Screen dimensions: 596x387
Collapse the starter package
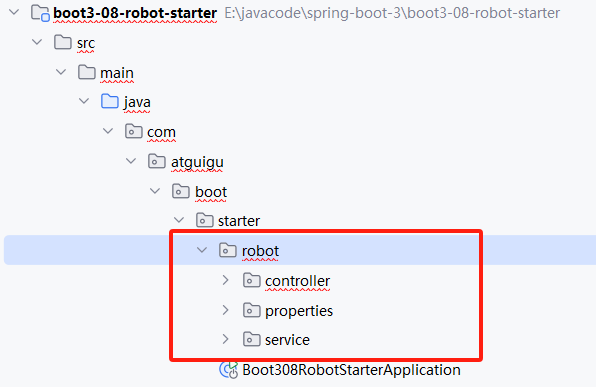click(179, 220)
